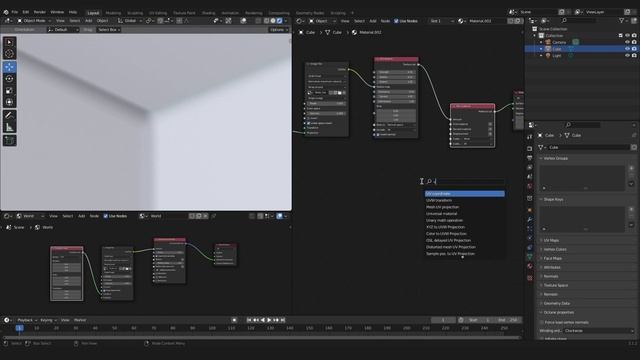
Task: Hide the Cube in outliner viewport
Action: coord(627,49)
